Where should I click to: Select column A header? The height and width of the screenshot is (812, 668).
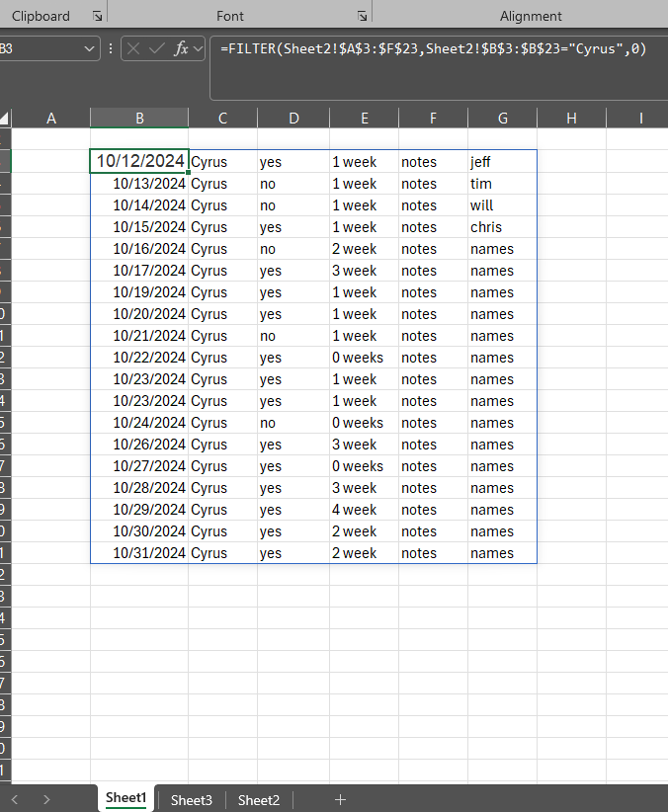50,119
